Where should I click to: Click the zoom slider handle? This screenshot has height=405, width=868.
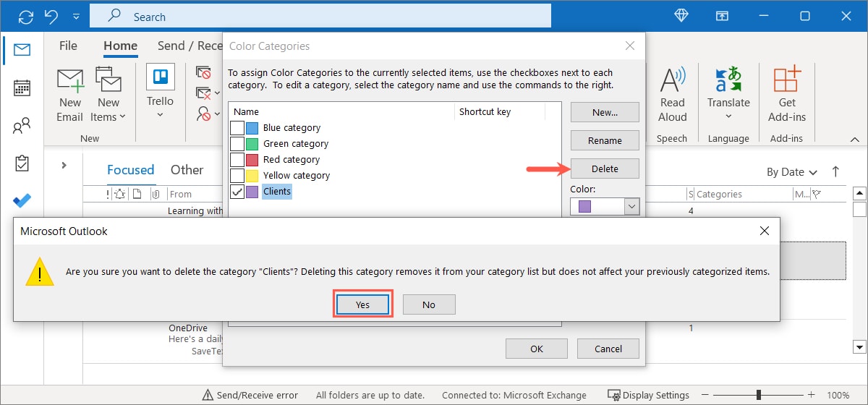(x=759, y=395)
